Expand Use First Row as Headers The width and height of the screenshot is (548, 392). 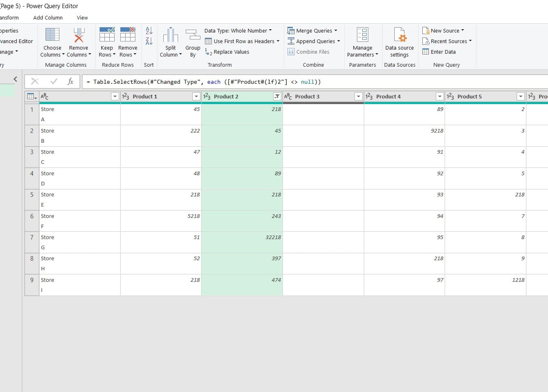[278, 41]
